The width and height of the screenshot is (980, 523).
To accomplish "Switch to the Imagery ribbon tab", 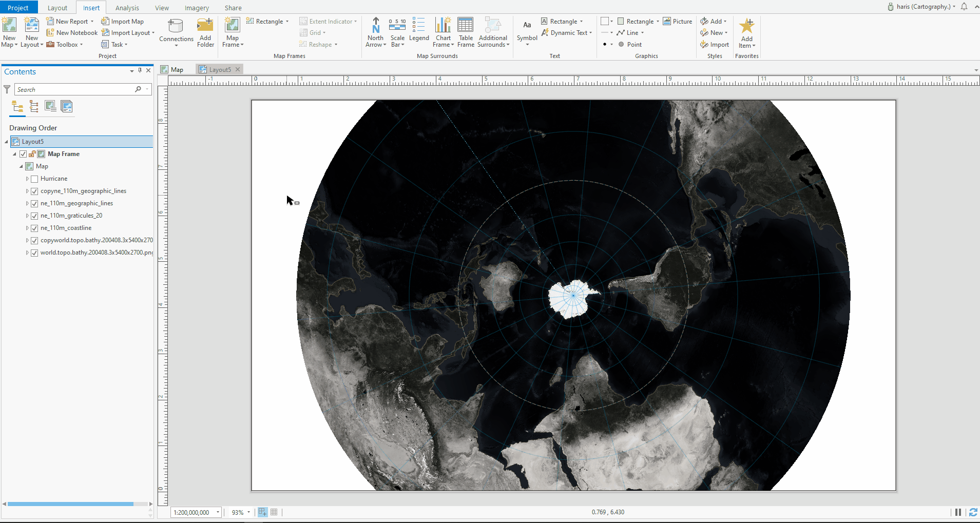I will (197, 8).
